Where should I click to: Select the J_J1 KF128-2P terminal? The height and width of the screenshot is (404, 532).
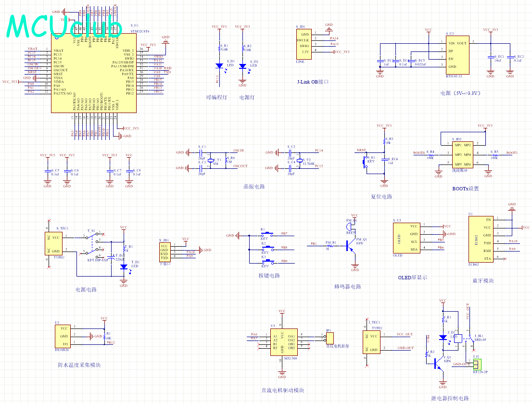point(477,364)
